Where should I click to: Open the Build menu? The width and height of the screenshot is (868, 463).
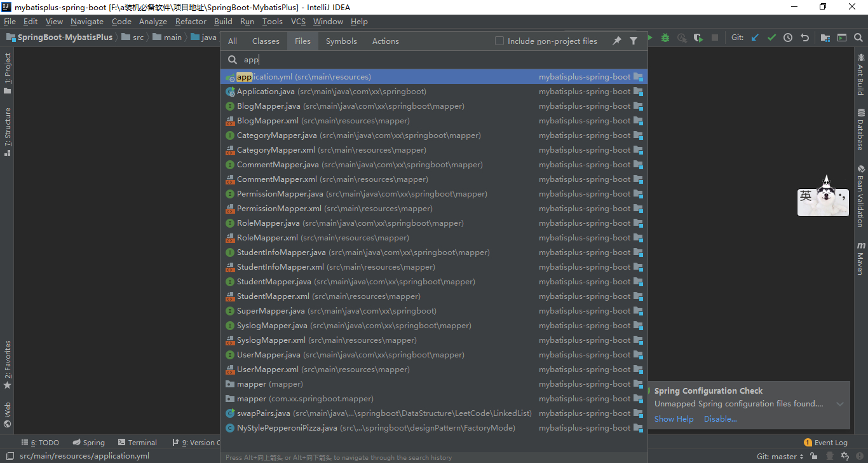223,21
